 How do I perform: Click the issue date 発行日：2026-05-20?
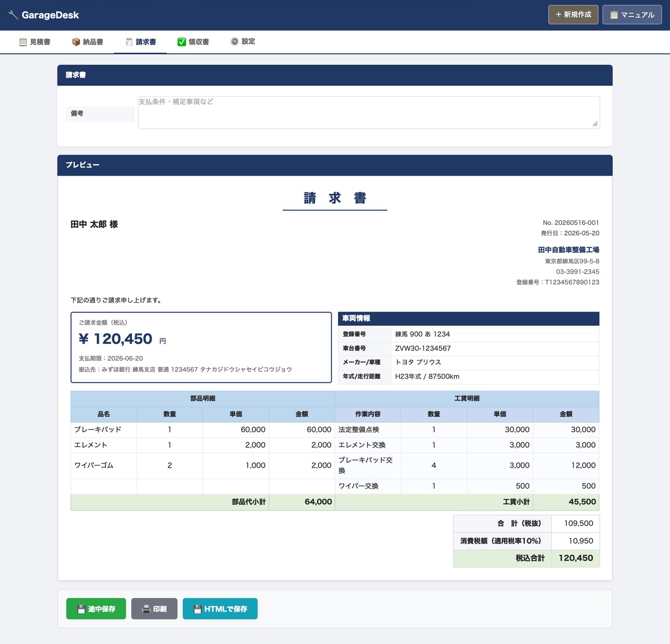pyautogui.click(x=570, y=233)
